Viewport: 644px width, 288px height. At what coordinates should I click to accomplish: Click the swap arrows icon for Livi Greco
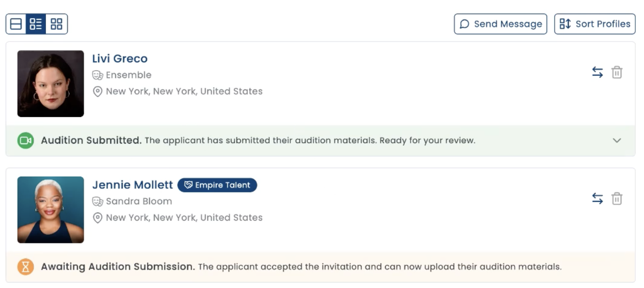pos(598,72)
